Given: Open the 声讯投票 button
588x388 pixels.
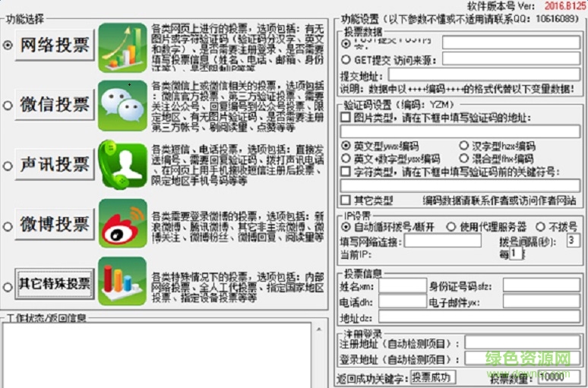Looking at the screenshot, I should pyautogui.click(x=55, y=164).
